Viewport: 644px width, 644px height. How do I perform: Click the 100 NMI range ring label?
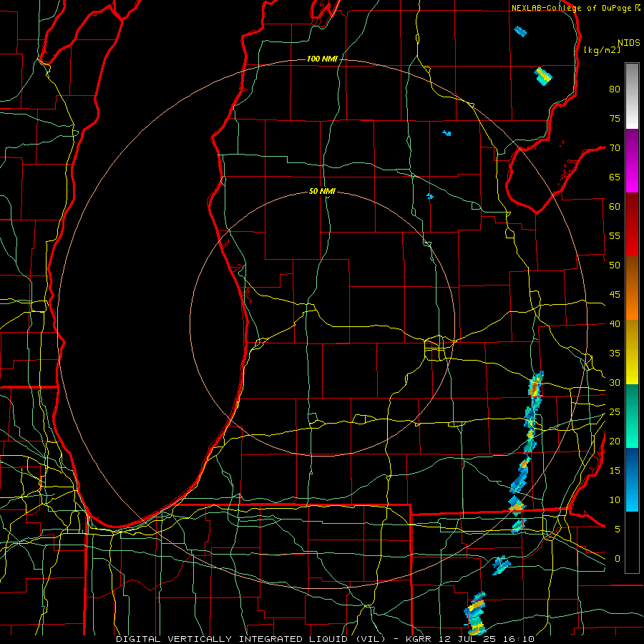click(x=322, y=59)
